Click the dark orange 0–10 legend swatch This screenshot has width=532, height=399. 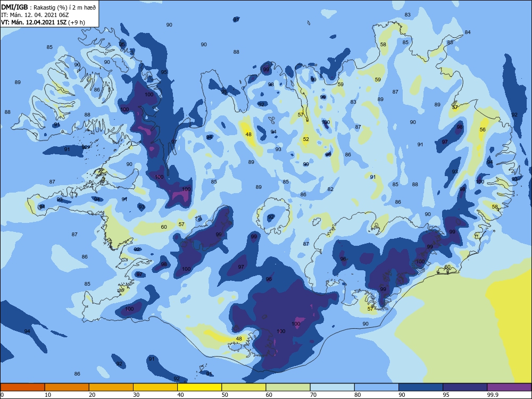coord(22,387)
